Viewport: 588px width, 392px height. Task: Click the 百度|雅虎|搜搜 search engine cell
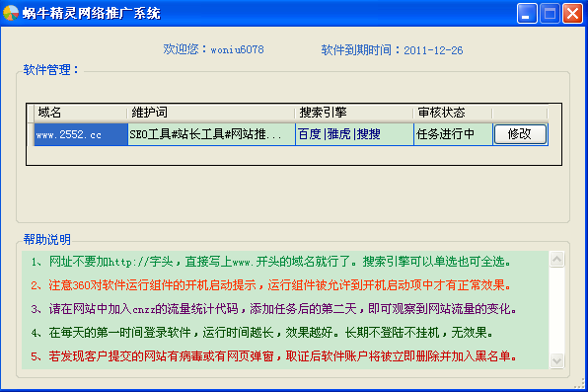tap(354, 134)
